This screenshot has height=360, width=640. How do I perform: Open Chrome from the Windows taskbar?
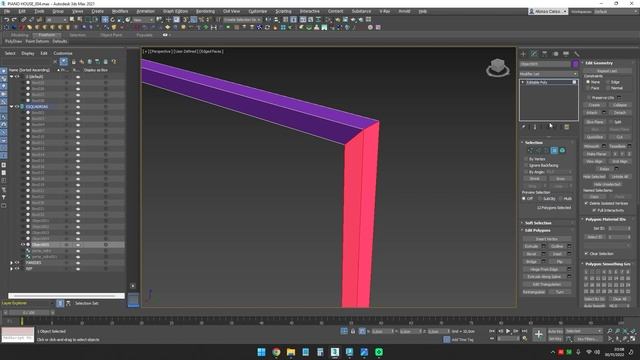[x=276, y=352]
